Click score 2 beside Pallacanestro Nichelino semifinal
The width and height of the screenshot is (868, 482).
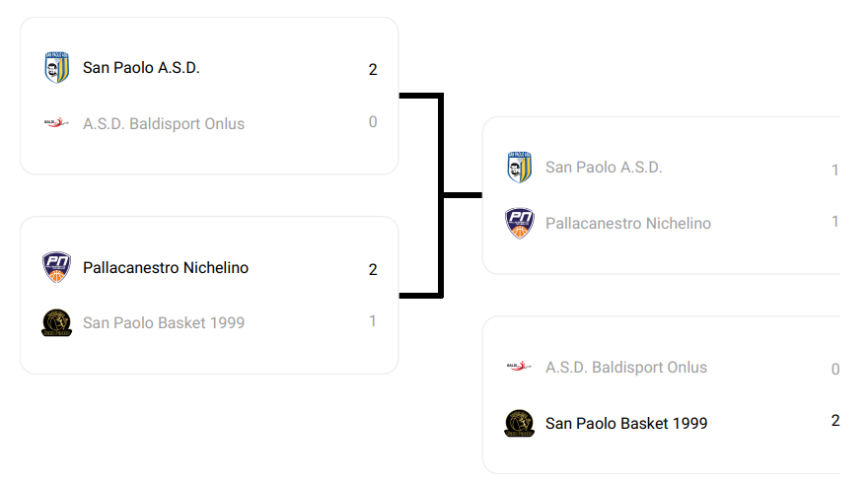tap(373, 269)
